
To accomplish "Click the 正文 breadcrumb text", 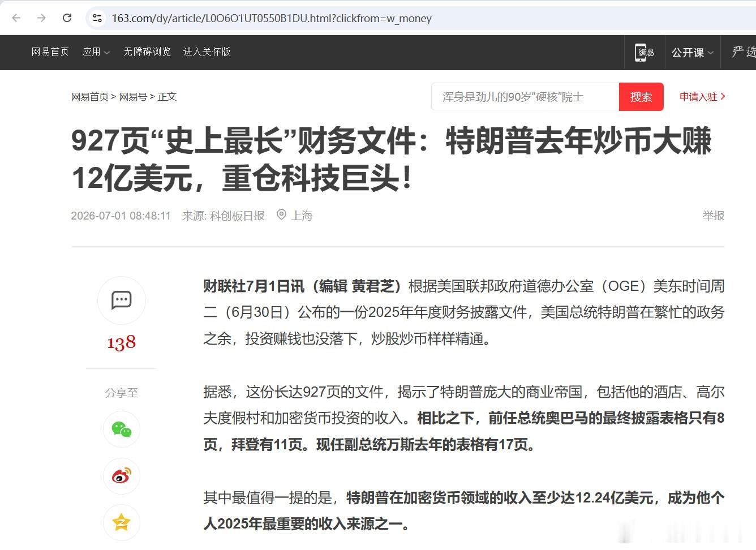I will (x=167, y=97).
